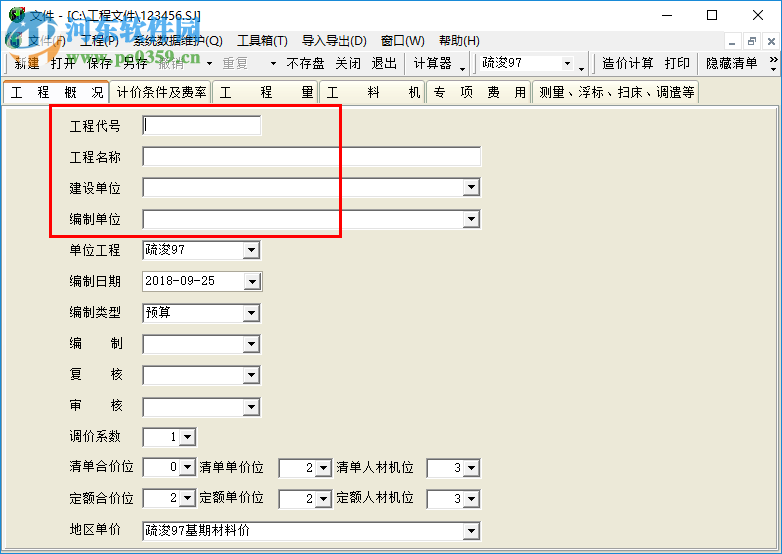The width and height of the screenshot is (782, 554).
Task: Open the 单位工程 dropdown
Action: [251, 250]
